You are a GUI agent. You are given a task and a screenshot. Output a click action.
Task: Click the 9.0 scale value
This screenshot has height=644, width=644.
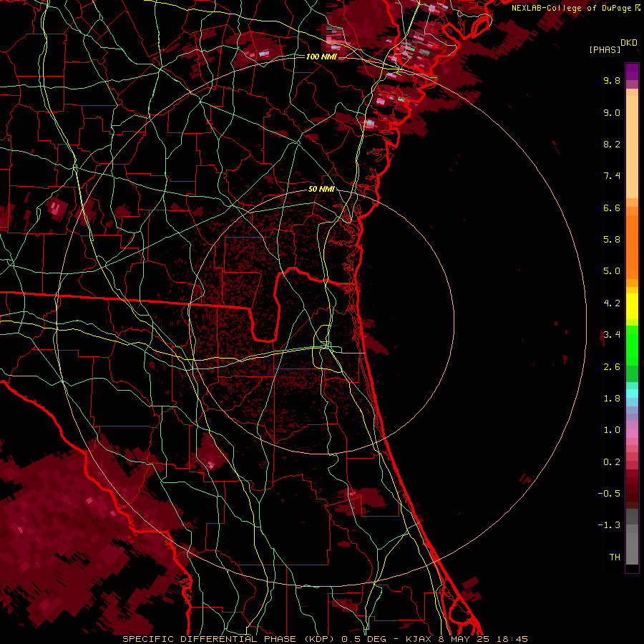tap(612, 112)
